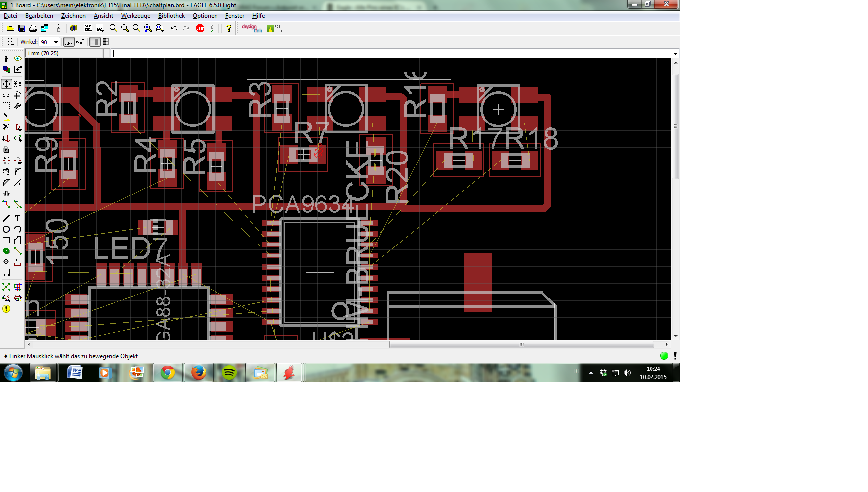Open the CAM processor icon
Viewport: 868px width, 492px height.
45,29
